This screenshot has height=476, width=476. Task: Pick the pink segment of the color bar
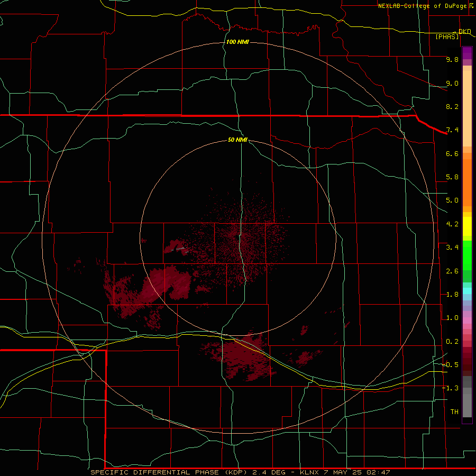(467, 321)
